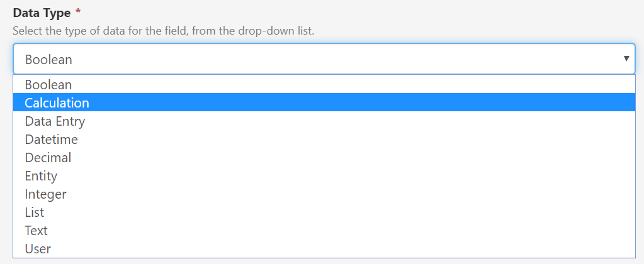Select the option directly below Calculation
Screen dimensions: 644x264
coord(55,121)
